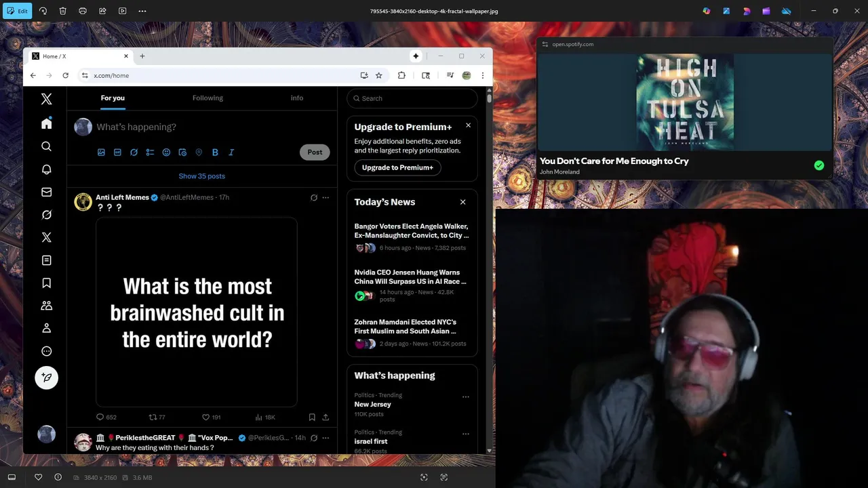The width and height of the screenshot is (868, 488).
Task: Click the X Search field
Action: tap(412, 98)
